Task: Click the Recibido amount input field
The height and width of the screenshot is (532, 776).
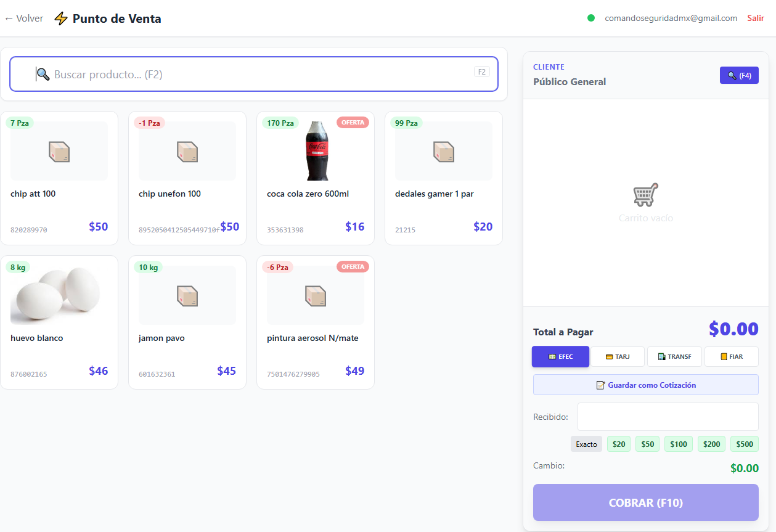Action: click(668, 417)
